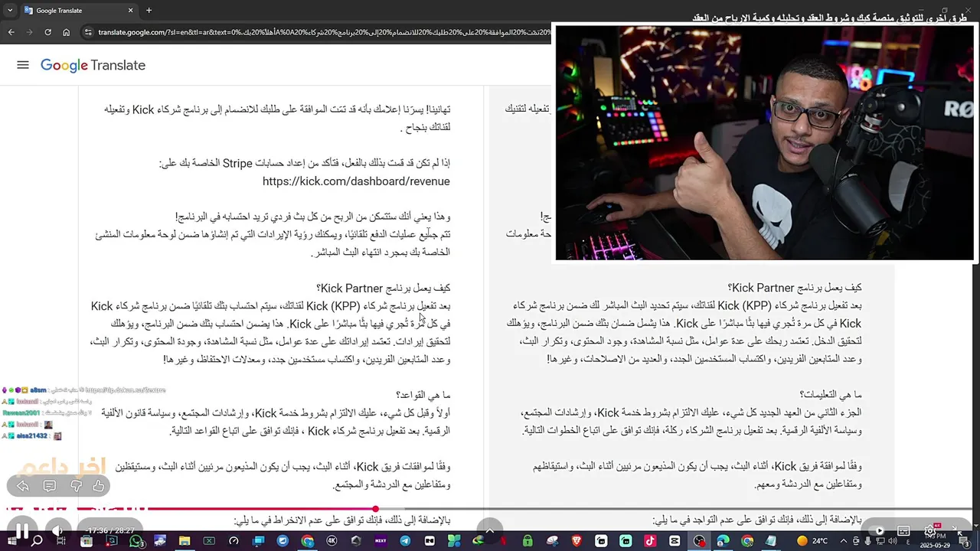Image resolution: width=980 pixels, height=551 pixels.
Task: Open TikTok from the taskbar
Action: point(650,541)
